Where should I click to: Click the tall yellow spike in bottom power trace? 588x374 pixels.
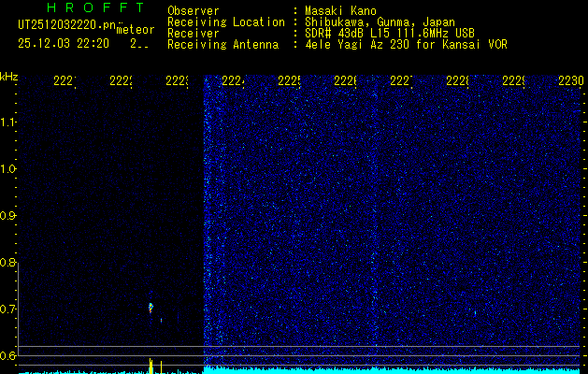pyautogui.click(x=151, y=366)
